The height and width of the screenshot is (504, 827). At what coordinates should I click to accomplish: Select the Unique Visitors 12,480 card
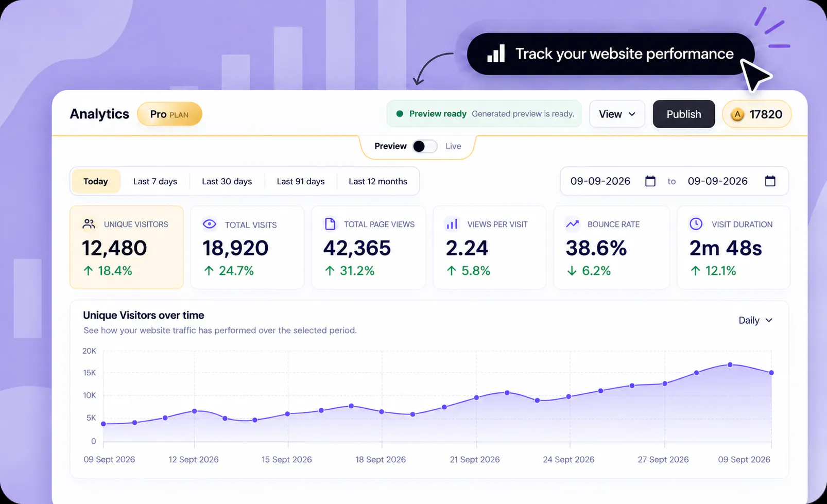[127, 248]
